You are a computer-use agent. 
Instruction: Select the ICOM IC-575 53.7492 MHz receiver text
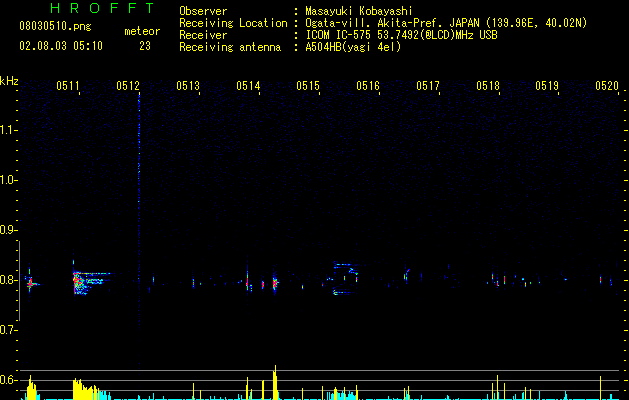401,35
